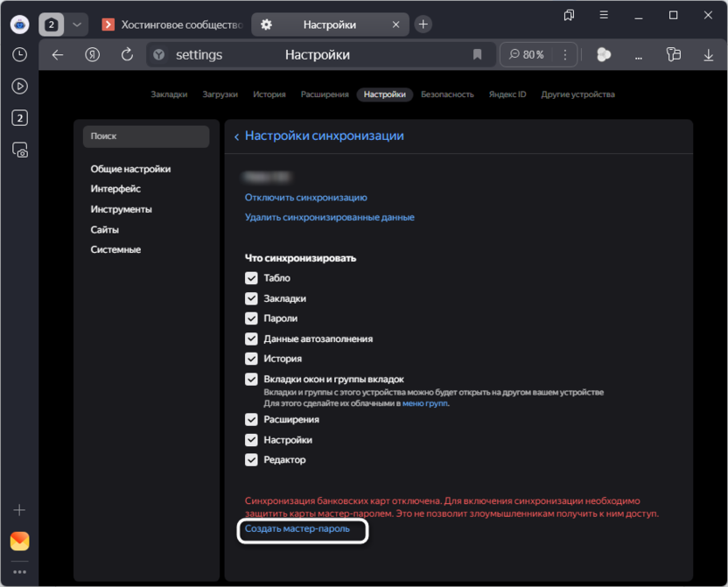Uncheck Вкладки окон и группы вкладок checkbox
728x587 pixels.
[251, 379]
